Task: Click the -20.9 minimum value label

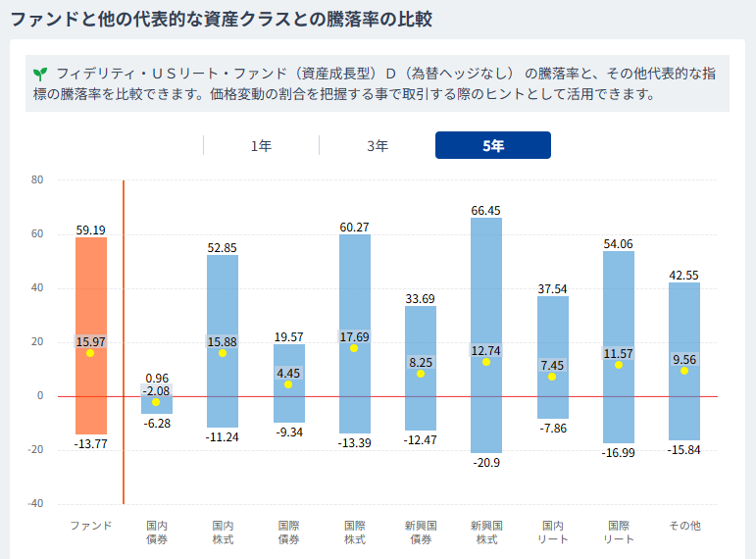Action: coord(486,463)
